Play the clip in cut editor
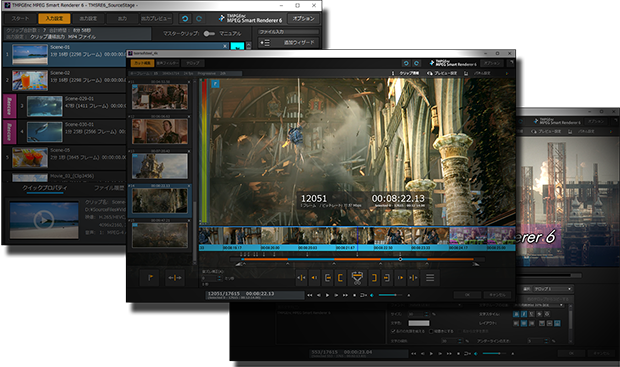Viewport: 620px width, 367px height. click(327, 295)
